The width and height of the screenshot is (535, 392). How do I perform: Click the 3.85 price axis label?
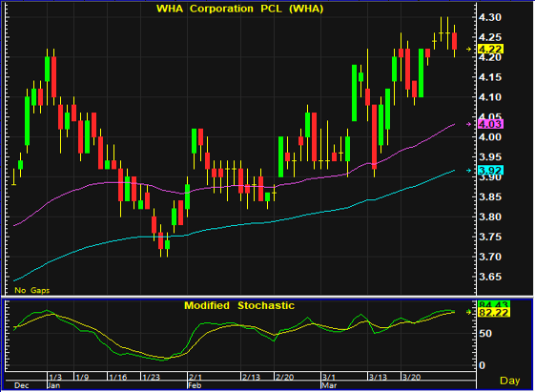point(490,196)
